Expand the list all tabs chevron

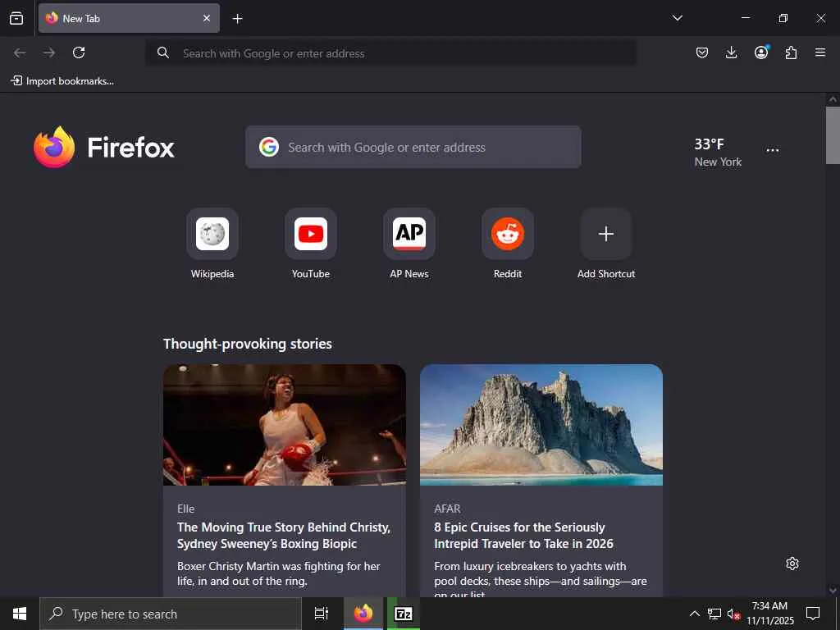pyautogui.click(x=677, y=18)
